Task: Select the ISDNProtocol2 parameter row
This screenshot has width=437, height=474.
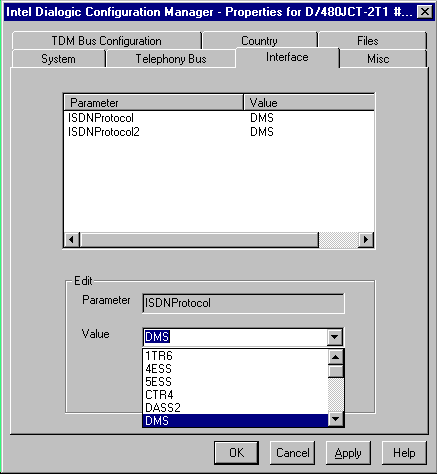Action: pos(219,132)
